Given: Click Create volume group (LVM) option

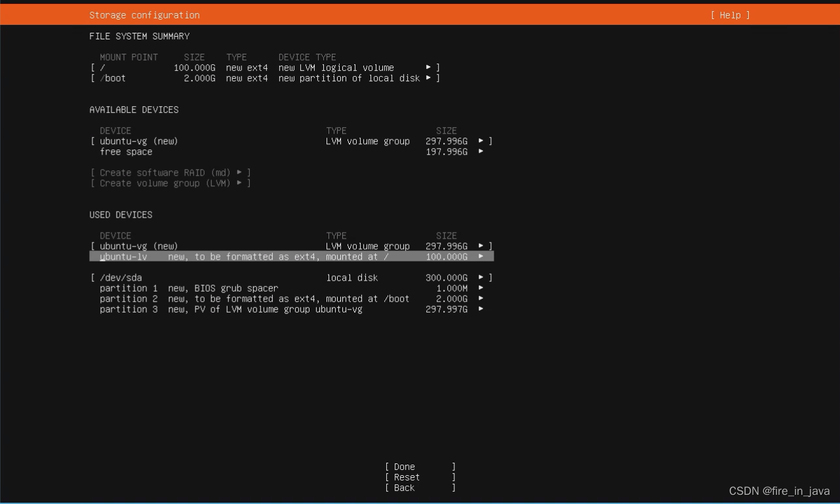Looking at the screenshot, I should coord(170,183).
